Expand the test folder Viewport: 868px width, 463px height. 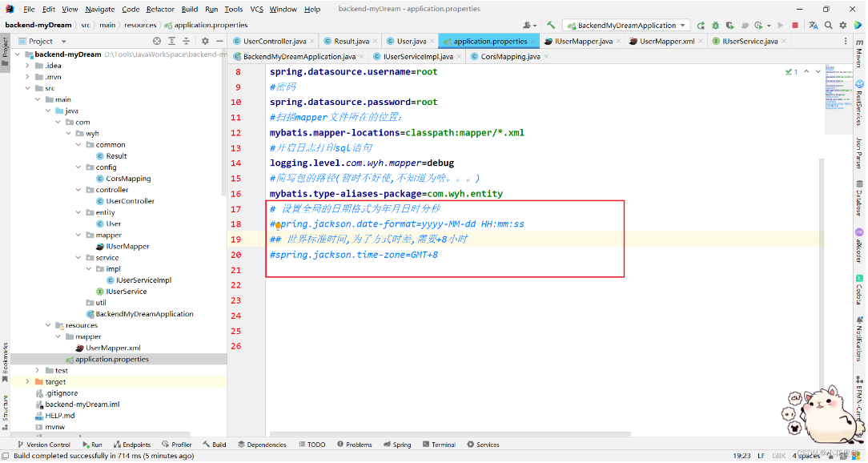pos(38,371)
